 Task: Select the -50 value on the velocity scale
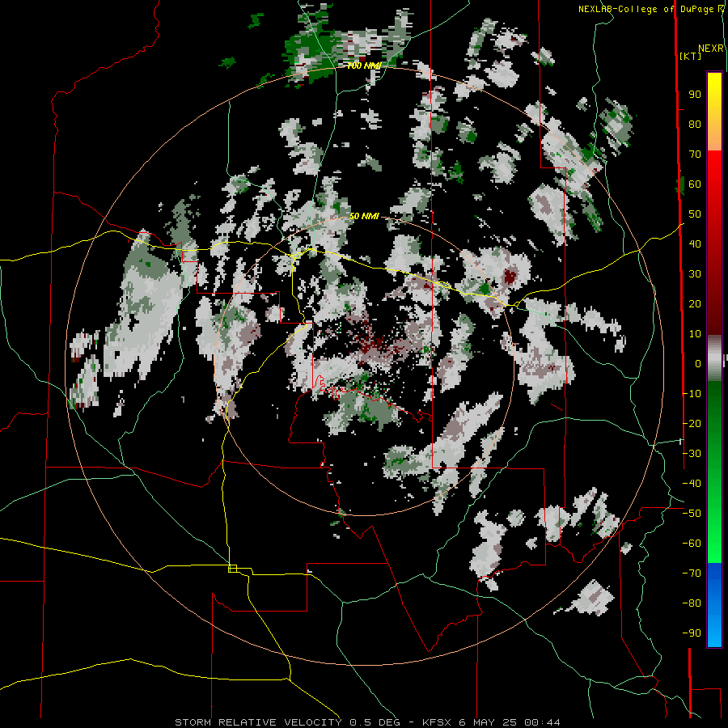click(692, 514)
